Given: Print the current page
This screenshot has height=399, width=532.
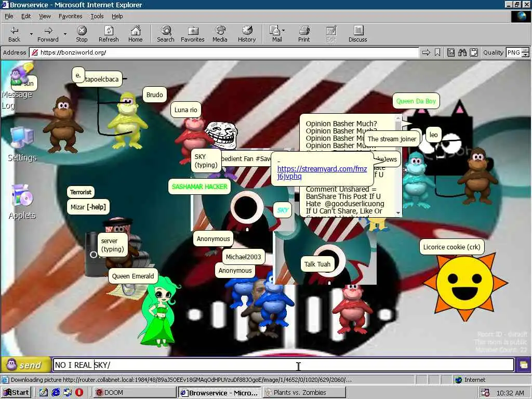Looking at the screenshot, I should click(x=304, y=34).
